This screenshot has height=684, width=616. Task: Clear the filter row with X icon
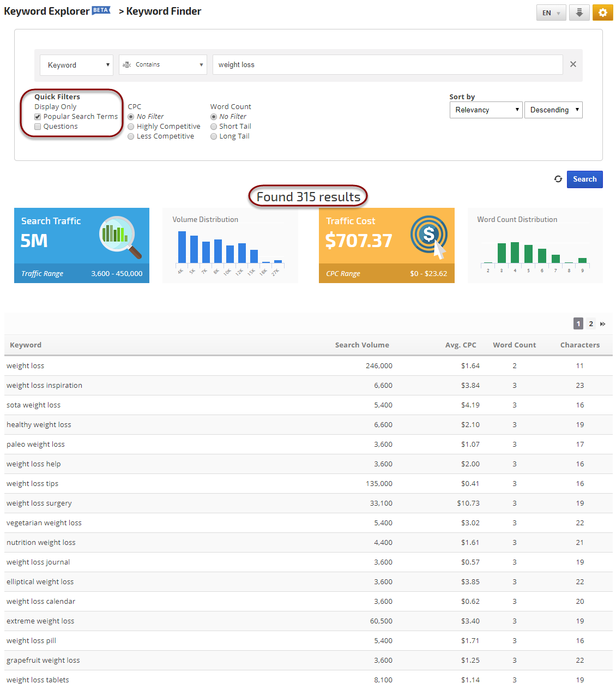tap(573, 64)
